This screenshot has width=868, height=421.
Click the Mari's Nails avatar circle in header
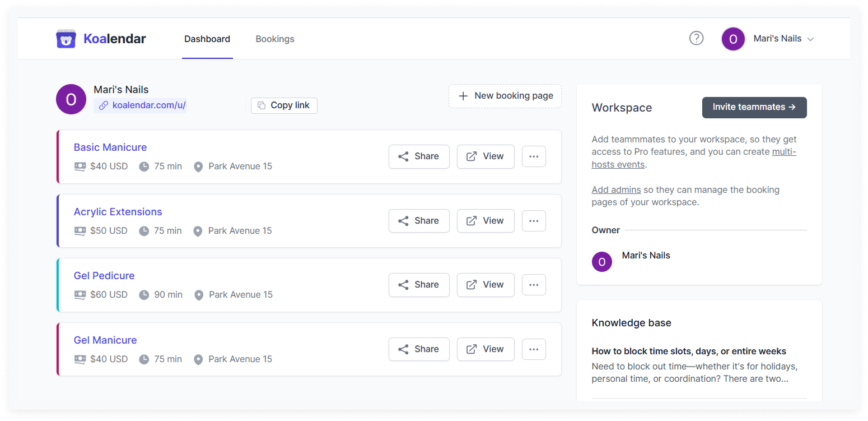click(733, 38)
